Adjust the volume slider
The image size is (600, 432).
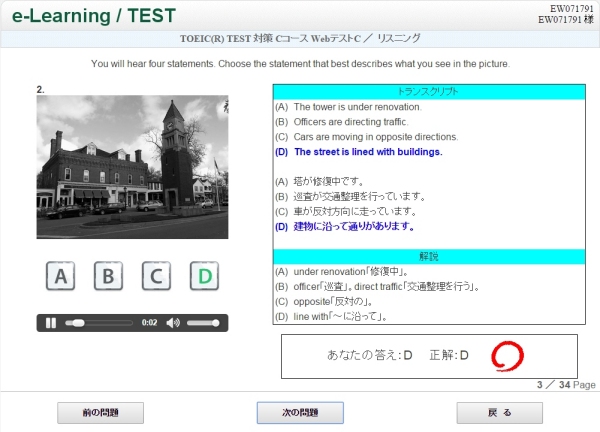point(203,323)
